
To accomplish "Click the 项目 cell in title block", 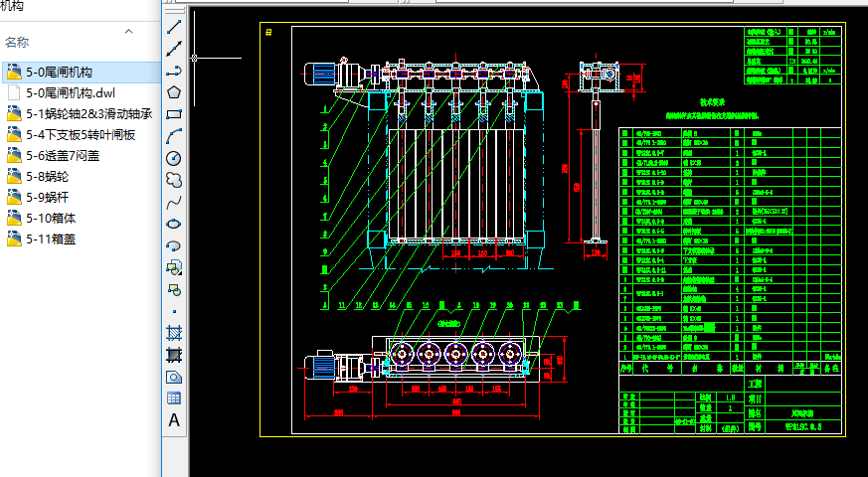I will click(755, 398).
